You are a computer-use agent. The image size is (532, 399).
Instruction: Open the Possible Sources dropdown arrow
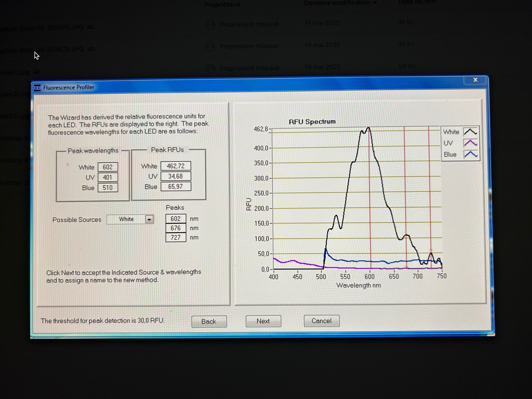point(149,219)
